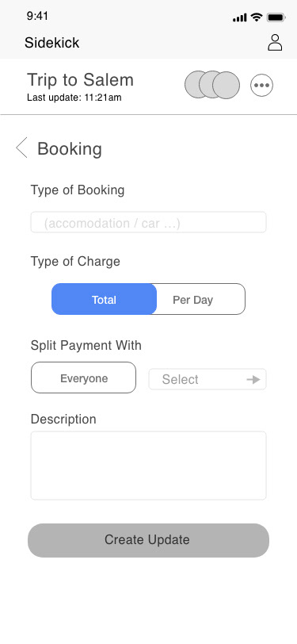Select the Total charge type

click(105, 300)
